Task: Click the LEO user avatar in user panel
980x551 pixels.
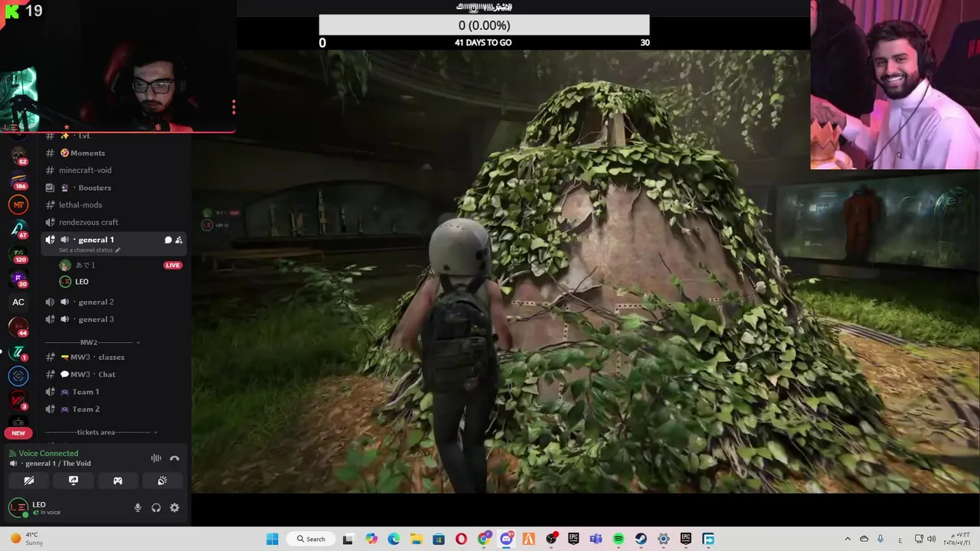Action: point(18,507)
